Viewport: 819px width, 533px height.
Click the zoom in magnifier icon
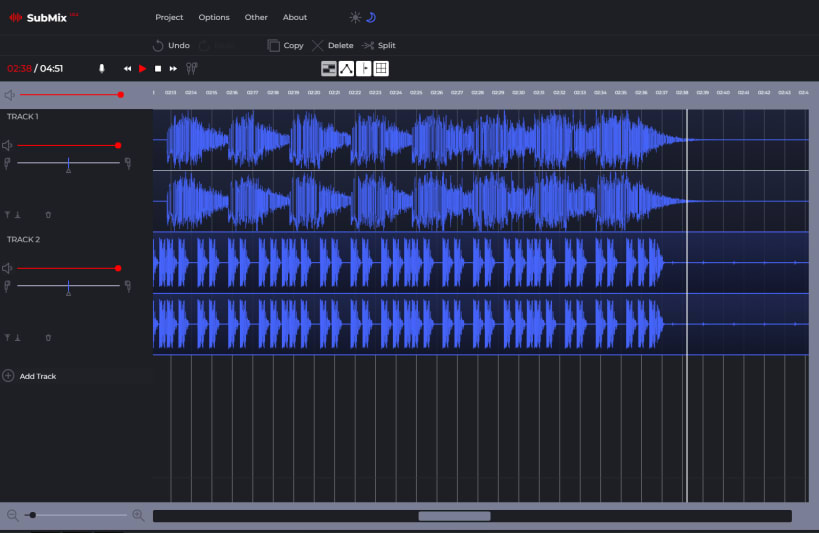coord(138,515)
